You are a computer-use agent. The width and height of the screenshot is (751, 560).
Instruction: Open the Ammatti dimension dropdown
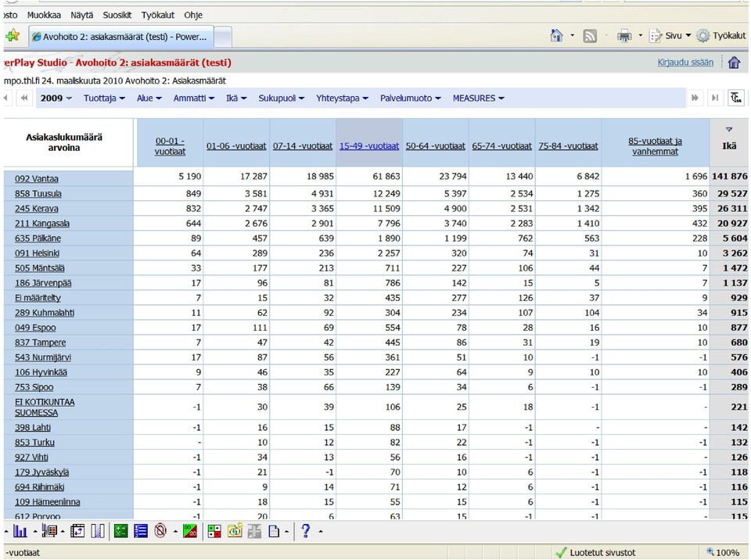193,99
